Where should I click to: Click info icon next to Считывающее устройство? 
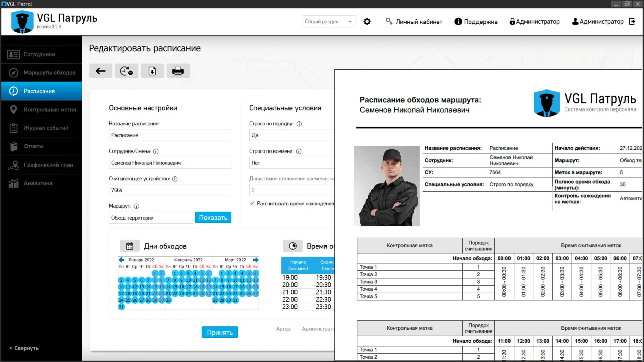tap(175, 179)
